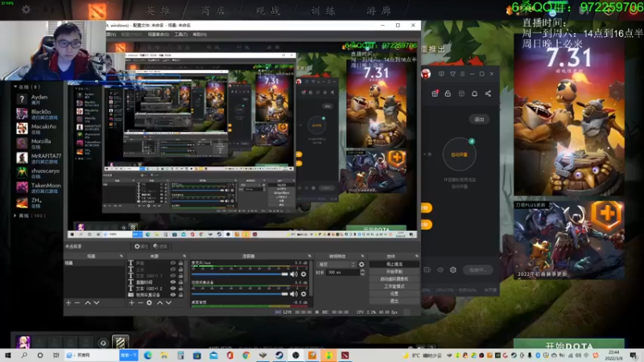Toggle visibility of the video capture device source
Viewport: 644px width, 362px height.
click(173, 294)
